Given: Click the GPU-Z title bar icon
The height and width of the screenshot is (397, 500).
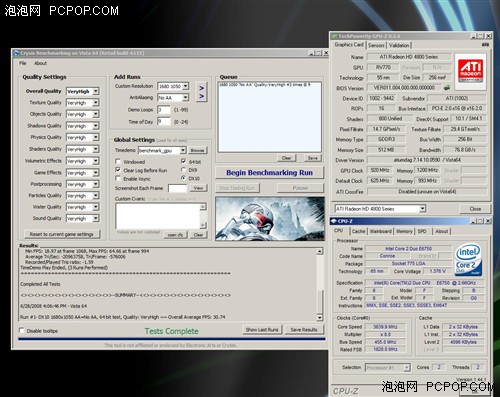Looking at the screenshot, I should tap(334, 36).
